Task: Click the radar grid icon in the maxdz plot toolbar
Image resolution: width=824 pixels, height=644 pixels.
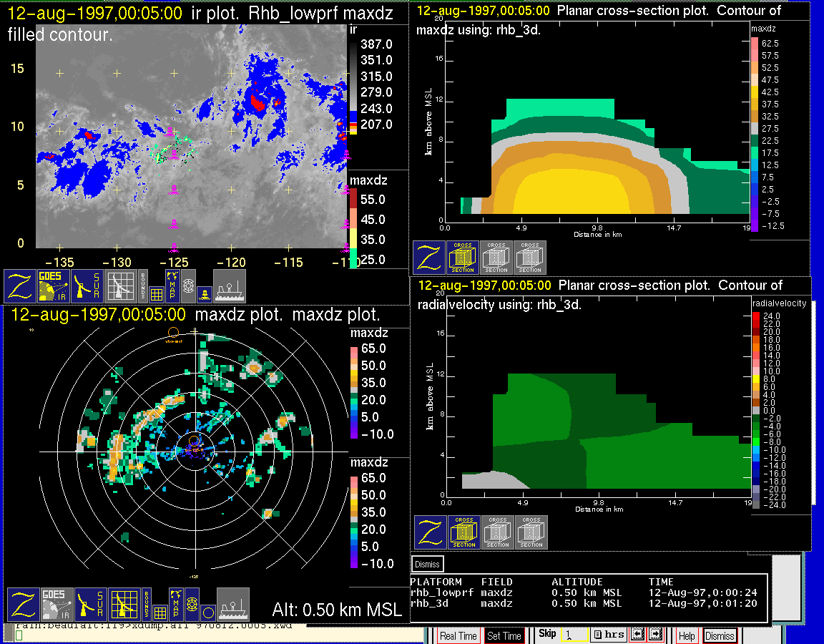Action: click(x=123, y=605)
